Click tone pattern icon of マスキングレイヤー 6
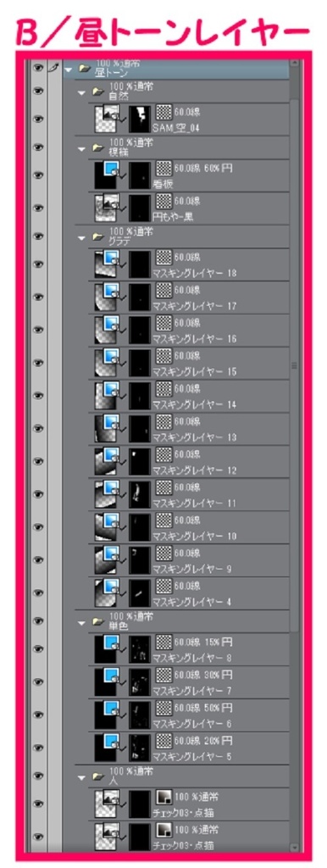Viewport: 327px width, 868px height. point(163,708)
